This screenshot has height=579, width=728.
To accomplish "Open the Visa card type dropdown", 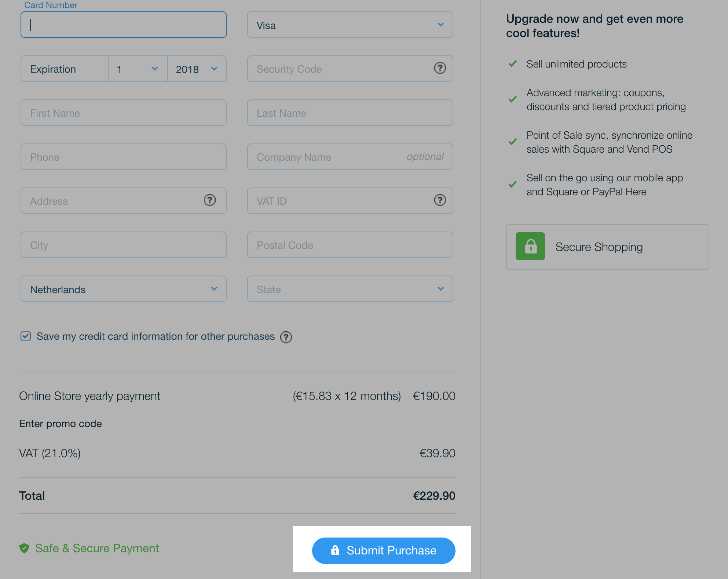I will [350, 25].
